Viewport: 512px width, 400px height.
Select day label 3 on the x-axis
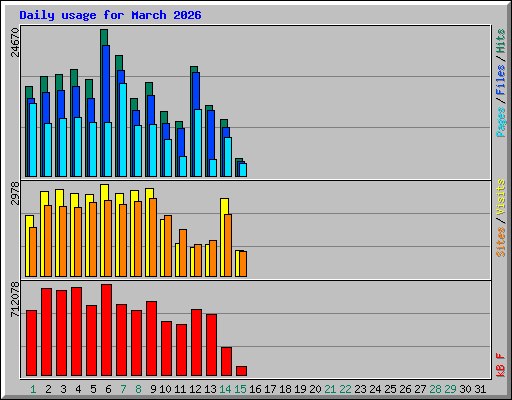click(63, 389)
